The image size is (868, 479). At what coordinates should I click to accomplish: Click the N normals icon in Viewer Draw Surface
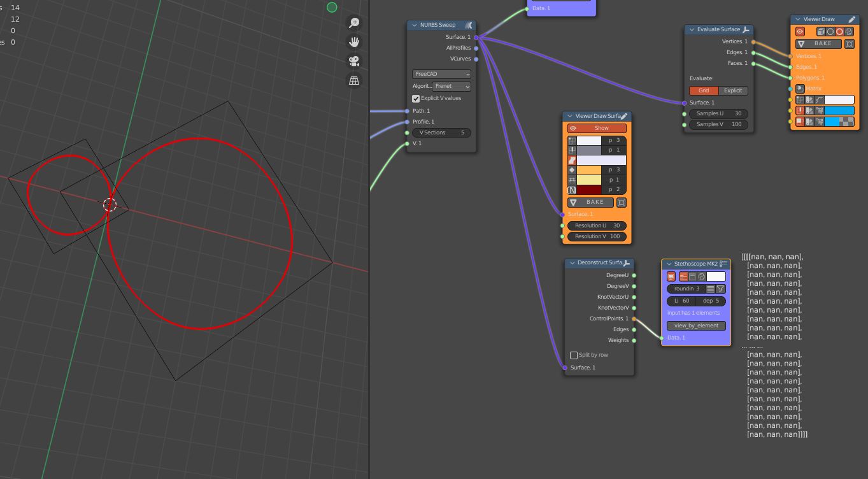pos(572,190)
